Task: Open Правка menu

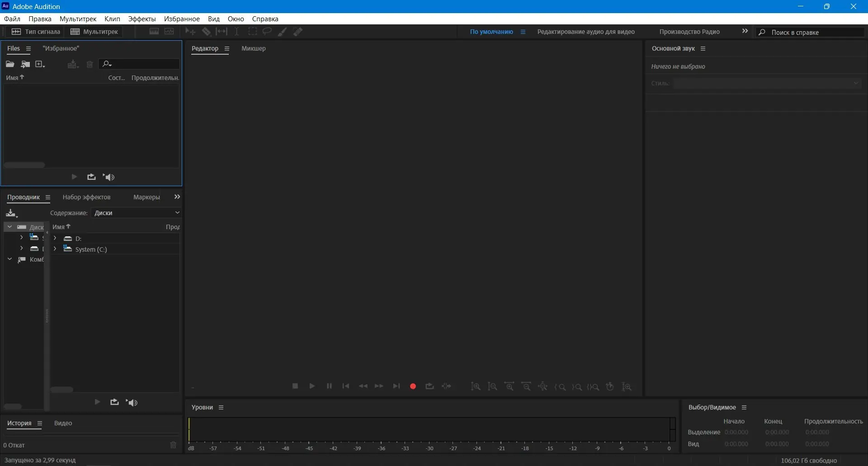Action: point(40,19)
